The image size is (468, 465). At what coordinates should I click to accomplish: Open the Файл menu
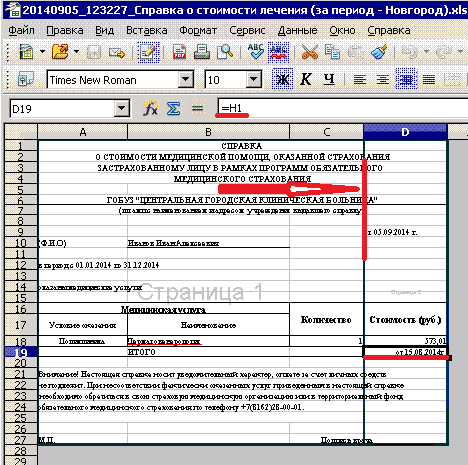click(x=21, y=30)
